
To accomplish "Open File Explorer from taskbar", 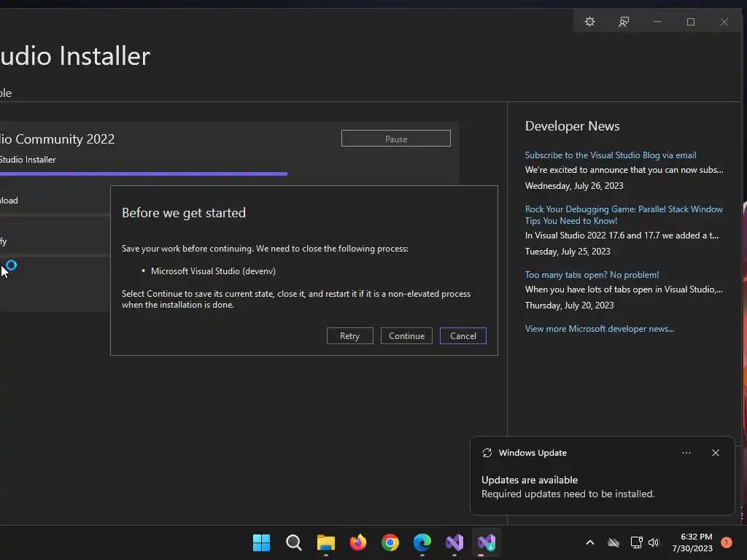I will (326, 542).
